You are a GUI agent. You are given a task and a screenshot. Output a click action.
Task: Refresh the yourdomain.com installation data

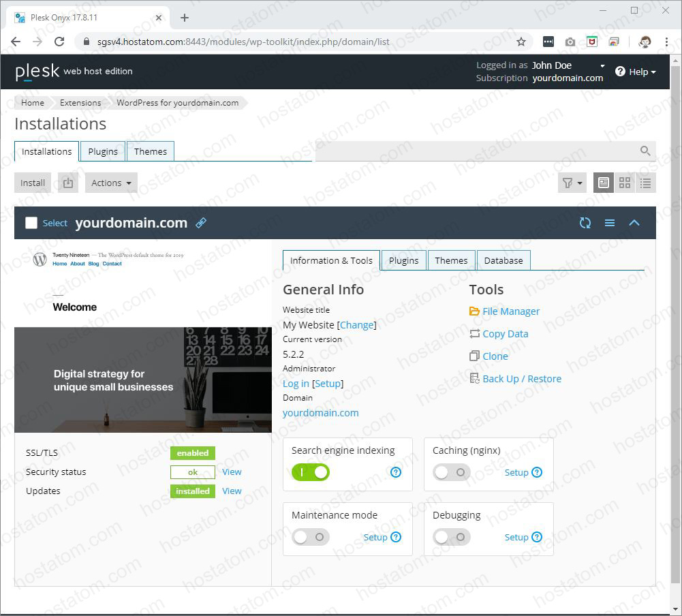[585, 222]
